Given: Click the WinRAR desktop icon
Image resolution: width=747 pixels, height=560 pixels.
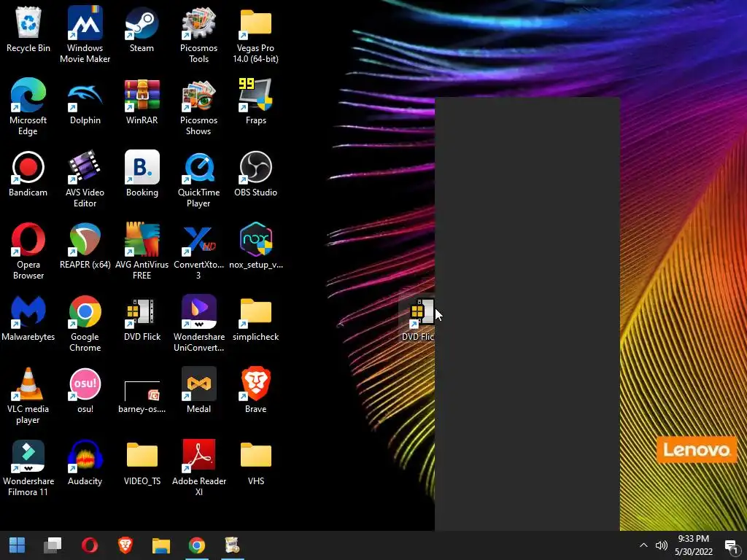Looking at the screenshot, I should pyautogui.click(x=142, y=102).
